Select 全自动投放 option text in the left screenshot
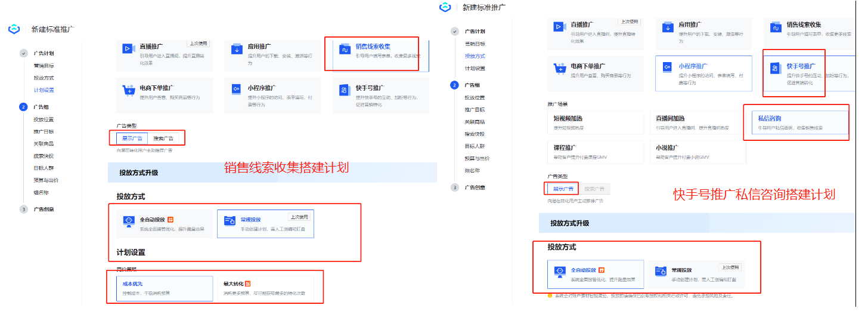This screenshot has width=868, height=314. coord(152,220)
